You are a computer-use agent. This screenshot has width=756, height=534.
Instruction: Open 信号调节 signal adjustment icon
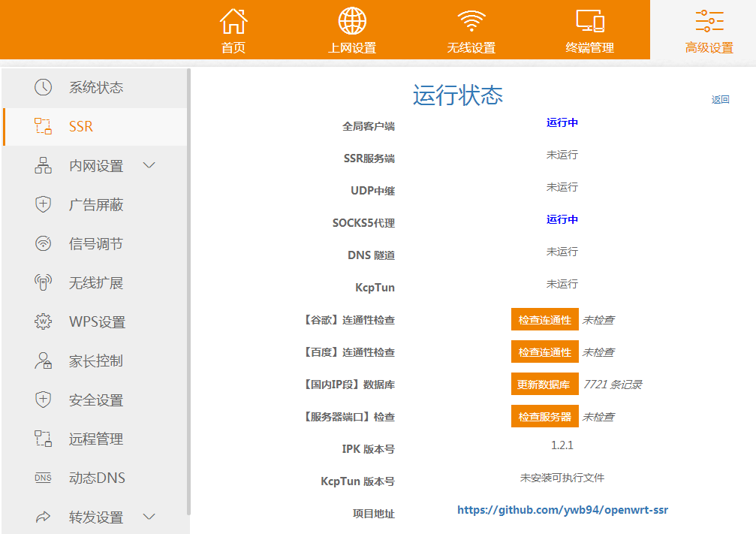43,243
